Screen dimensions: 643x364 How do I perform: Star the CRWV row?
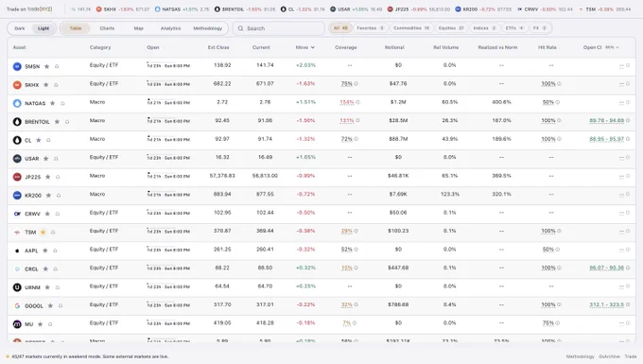[47, 214]
